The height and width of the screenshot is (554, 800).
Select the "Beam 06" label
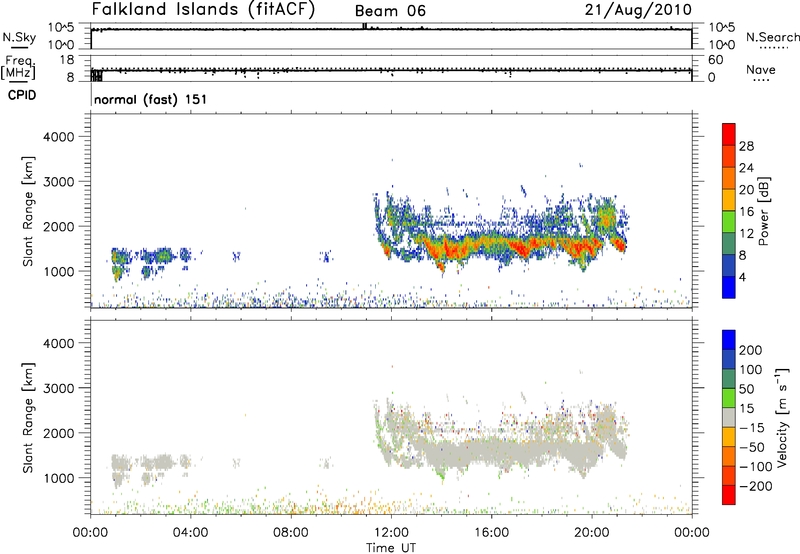click(x=390, y=11)
